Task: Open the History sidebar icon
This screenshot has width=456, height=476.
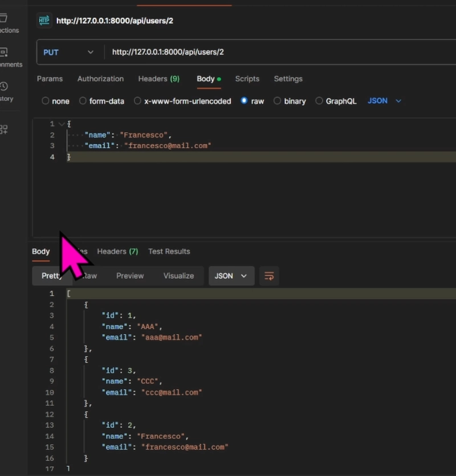Action: pyautogui.click(x=3, y=87)
